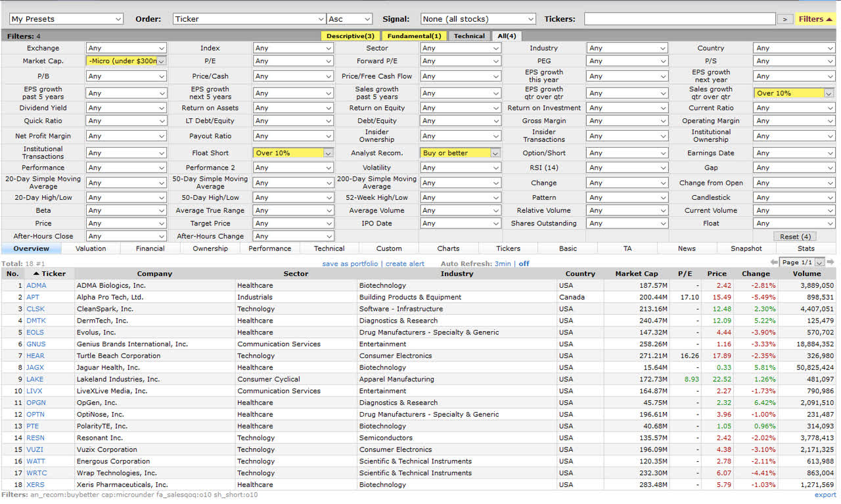Sort by the Change column header
841x504 pixels.
[756, 273]
